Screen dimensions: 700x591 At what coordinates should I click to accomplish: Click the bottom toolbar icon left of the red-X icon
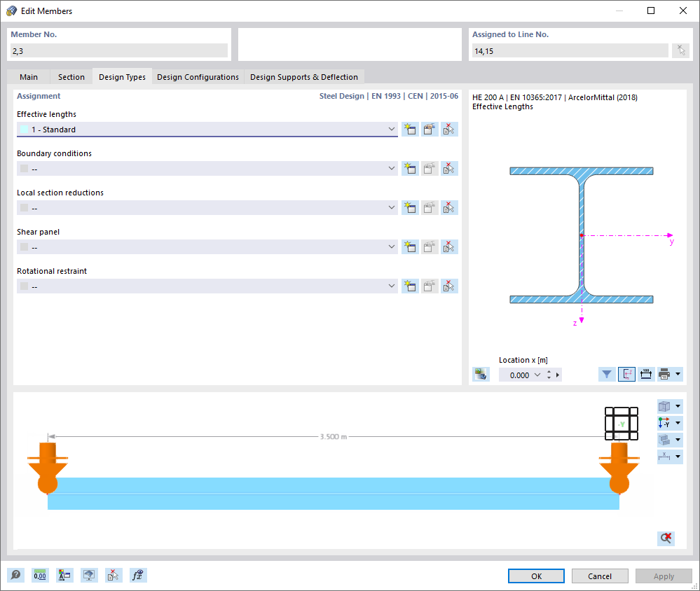pos(89,576)
